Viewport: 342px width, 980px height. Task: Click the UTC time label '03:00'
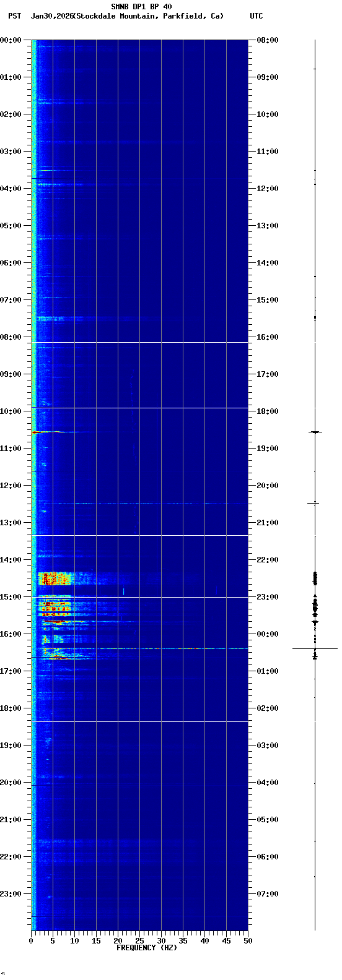[268, 746]
